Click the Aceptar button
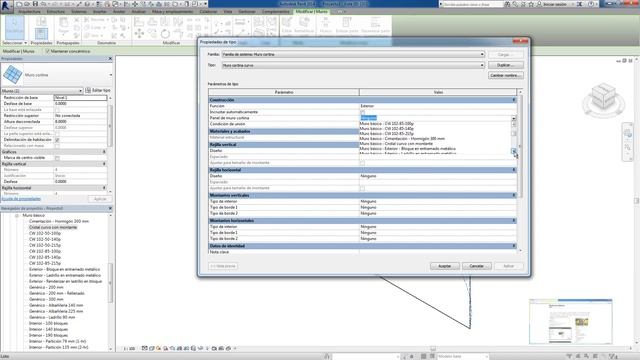 444,266
